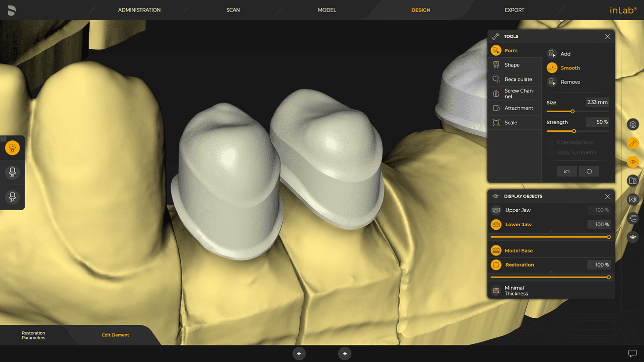This screenshot has height=362, width=644.
Task: Switch to the DESIGN phase tab
Action: click(421, 10)
